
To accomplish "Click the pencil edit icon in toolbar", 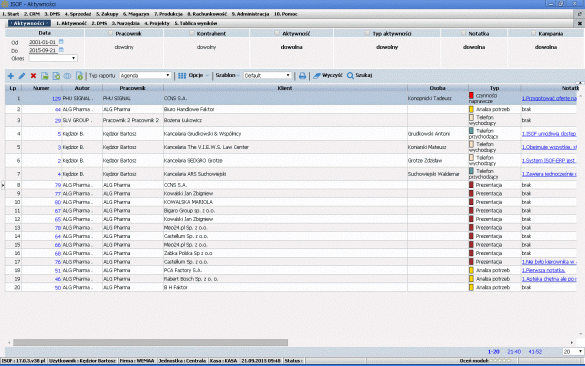I will [22, 76].
